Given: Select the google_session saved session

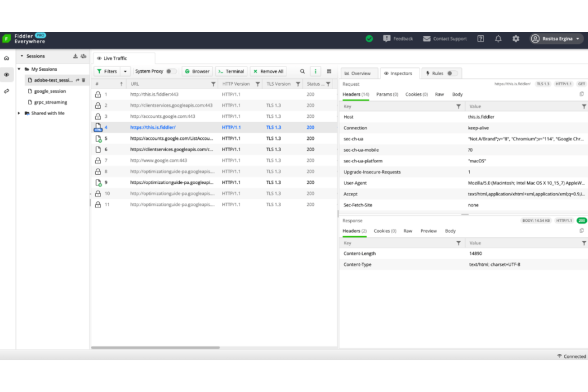Looking at the screenshot, I should click(50, 91).
